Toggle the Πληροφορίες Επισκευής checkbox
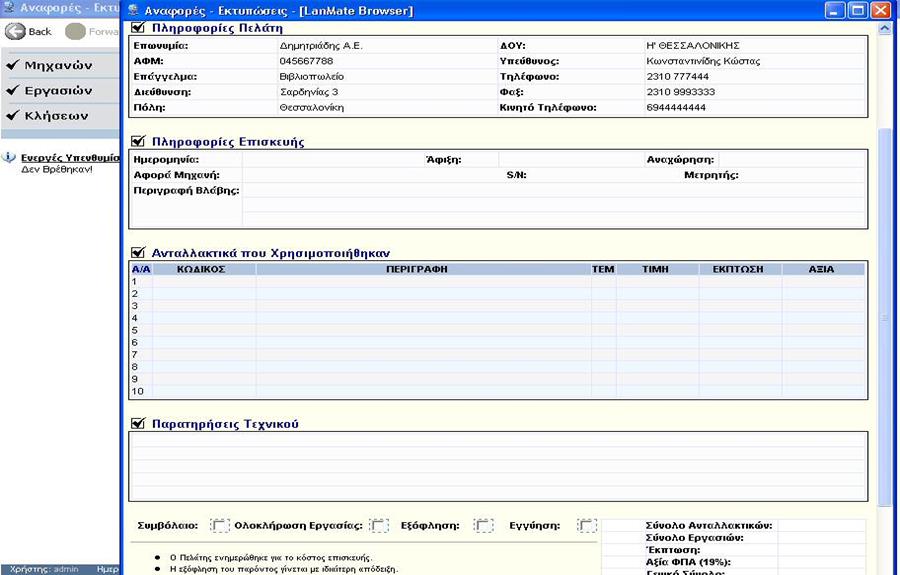 [138, 141]
